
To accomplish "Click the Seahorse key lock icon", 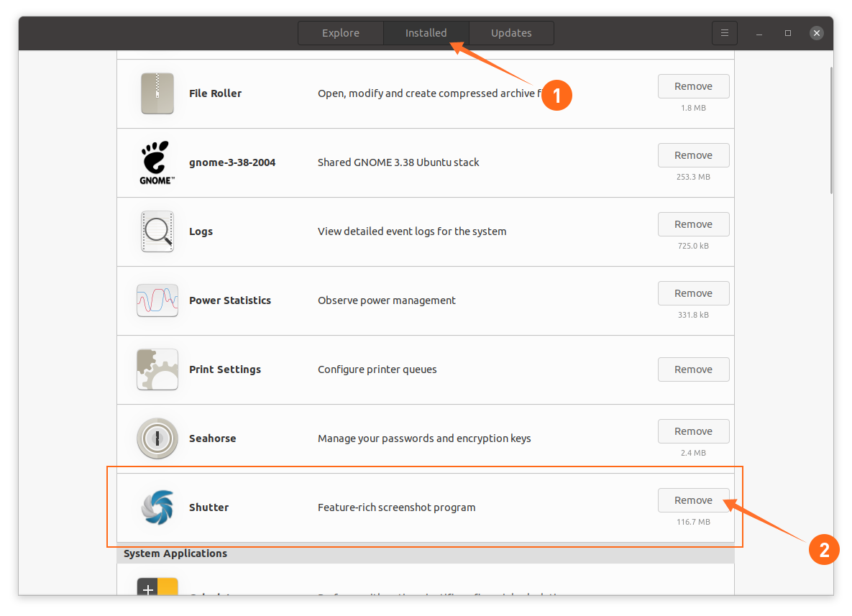I will (157, 438).
